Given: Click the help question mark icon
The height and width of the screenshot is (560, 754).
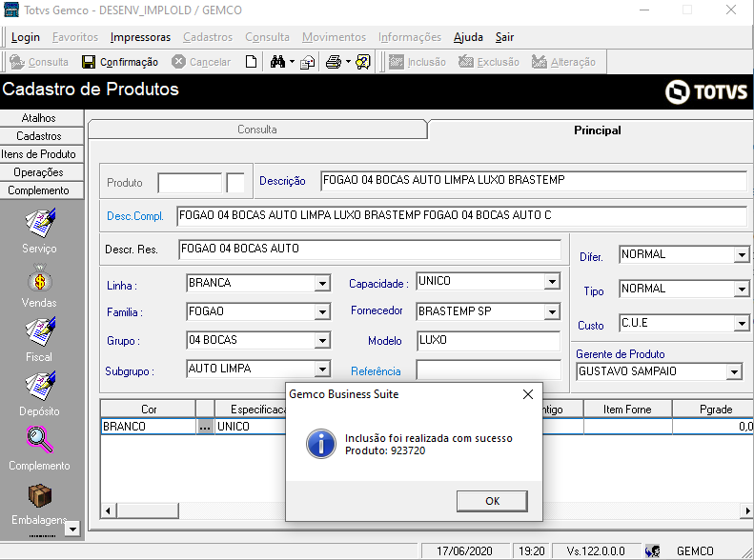Looking at the screenshot, I should pyautogui.click(x=363, y=62).
